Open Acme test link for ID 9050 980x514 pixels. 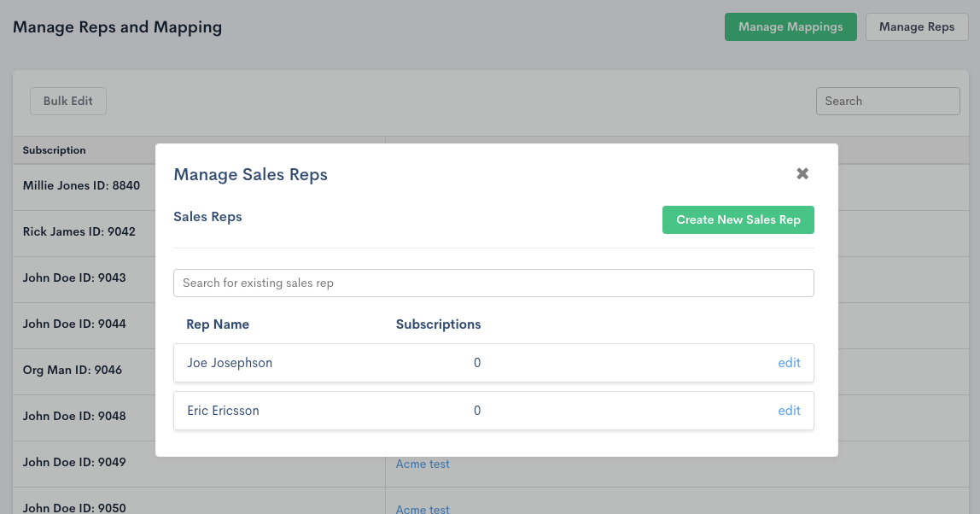click(423, 509)
